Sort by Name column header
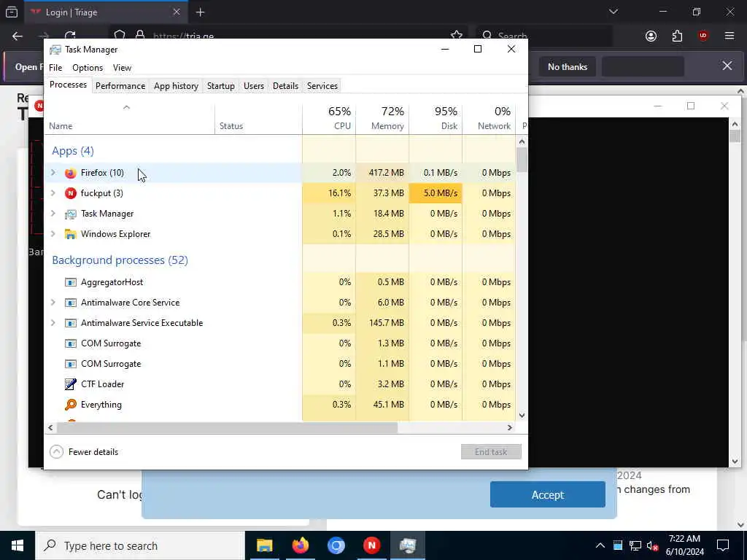 [x=130, y=118]
